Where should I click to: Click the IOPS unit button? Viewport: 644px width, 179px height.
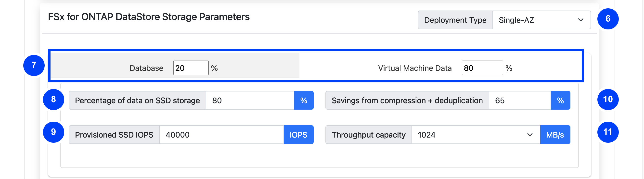299,135
